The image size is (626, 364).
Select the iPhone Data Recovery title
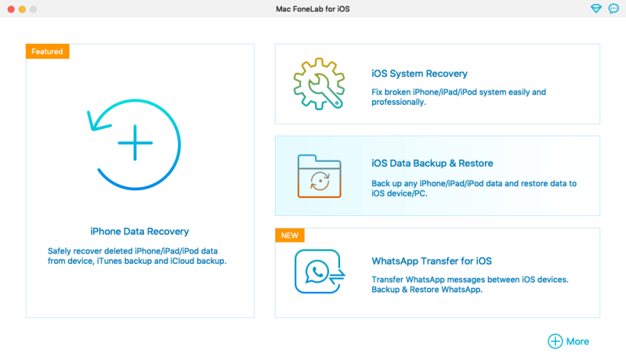(x=139, y=231)
